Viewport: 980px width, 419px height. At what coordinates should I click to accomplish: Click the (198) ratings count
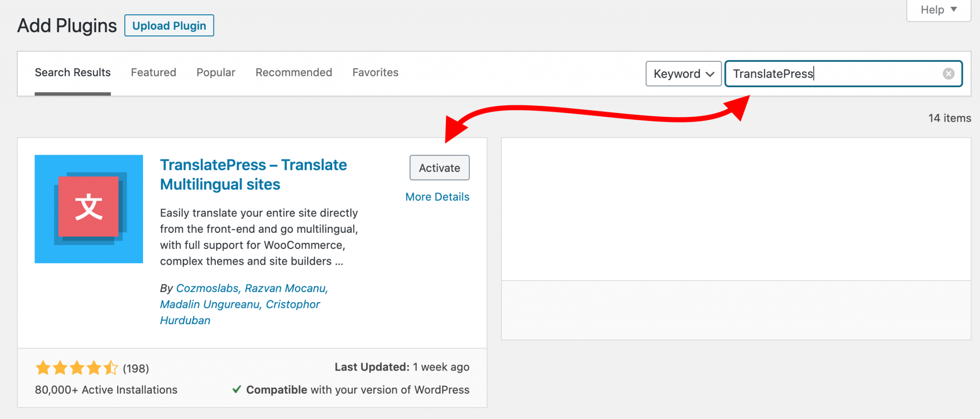pos(136,368)
